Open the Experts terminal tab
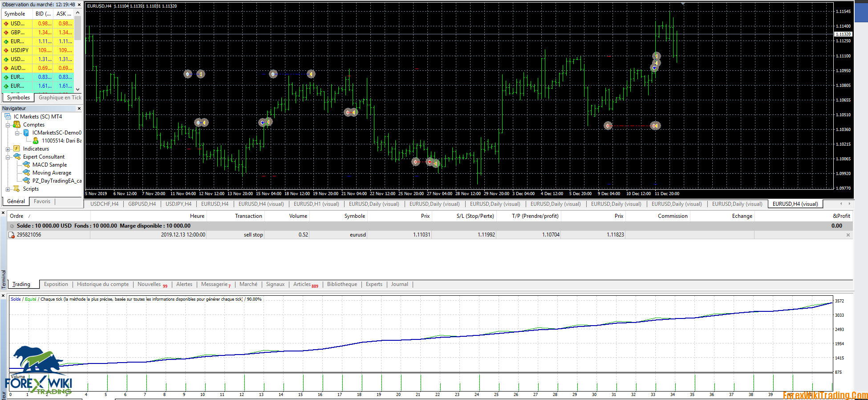 click(x=374, y=284)
